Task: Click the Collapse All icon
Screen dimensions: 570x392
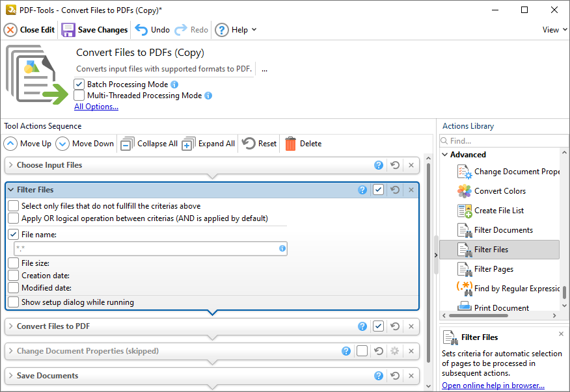Action: (128, 143)
